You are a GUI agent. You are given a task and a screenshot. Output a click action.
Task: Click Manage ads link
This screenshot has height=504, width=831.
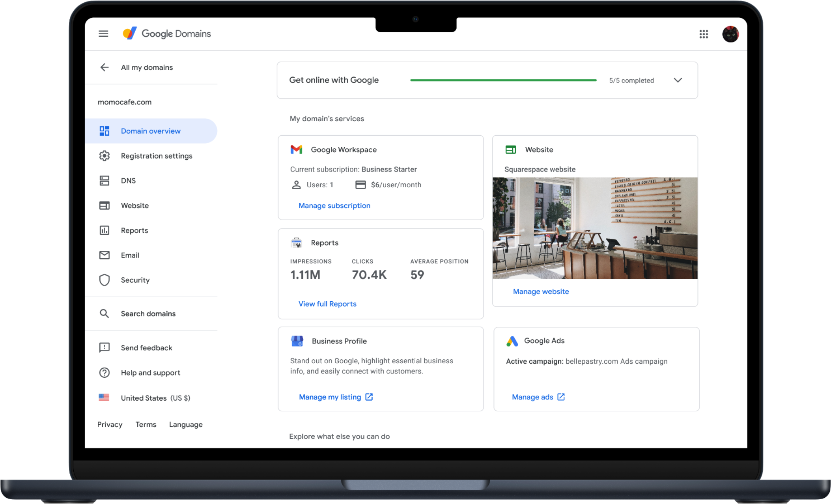tap(532, 397)
